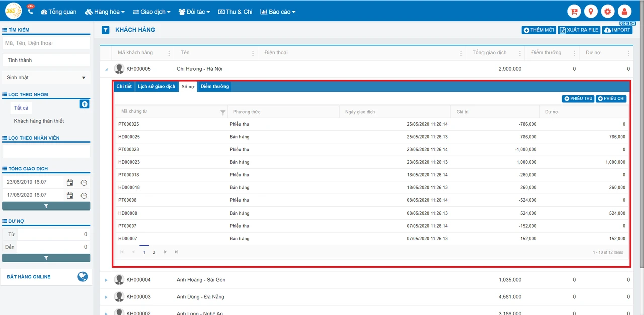Viewport: 644px width, 315px height.
Task: Open Điểm thưởng column options menu
Action: click(x=574, y=53)
